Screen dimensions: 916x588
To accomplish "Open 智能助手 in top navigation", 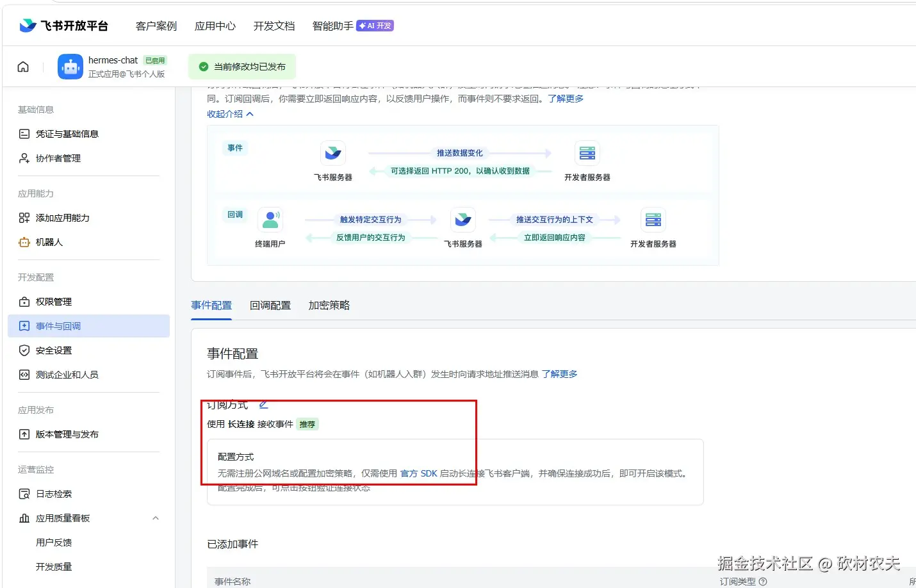I will 333,26.
